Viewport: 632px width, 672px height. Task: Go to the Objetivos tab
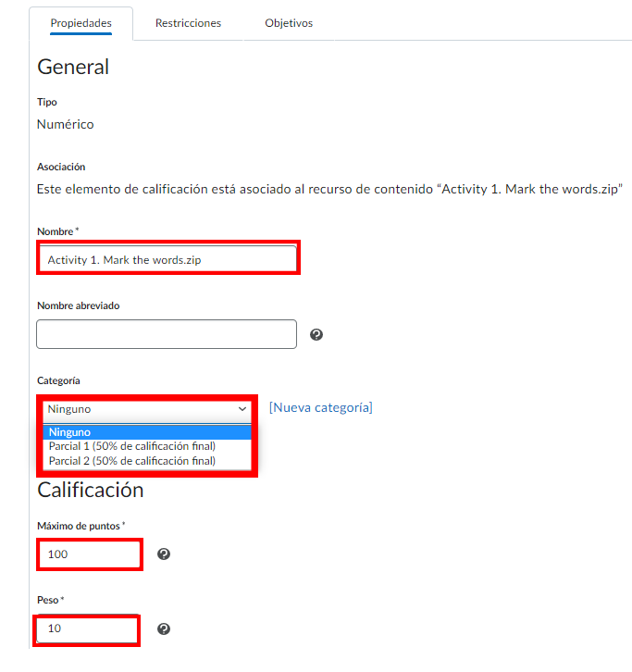click(x=289, y=23)
